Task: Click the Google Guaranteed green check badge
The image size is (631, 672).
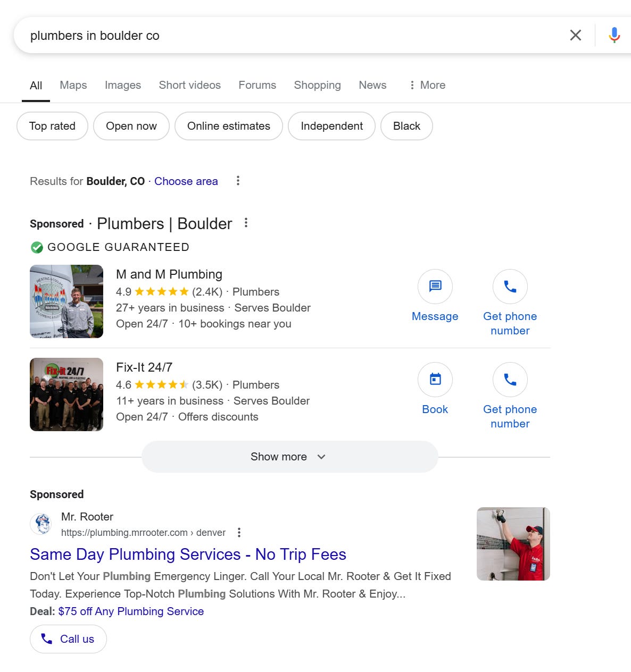Action: coord(37,247)
